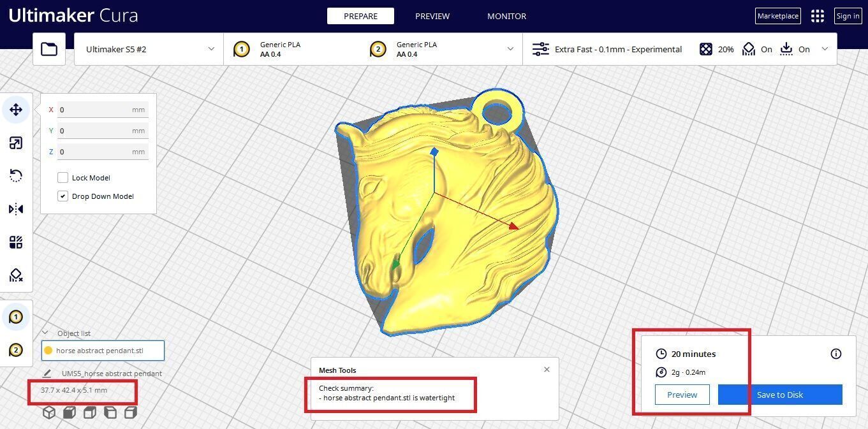Expand the print settings panel chevron
Image resolution: width=868 pixels, height=429 pixels.
click(825, 49)
